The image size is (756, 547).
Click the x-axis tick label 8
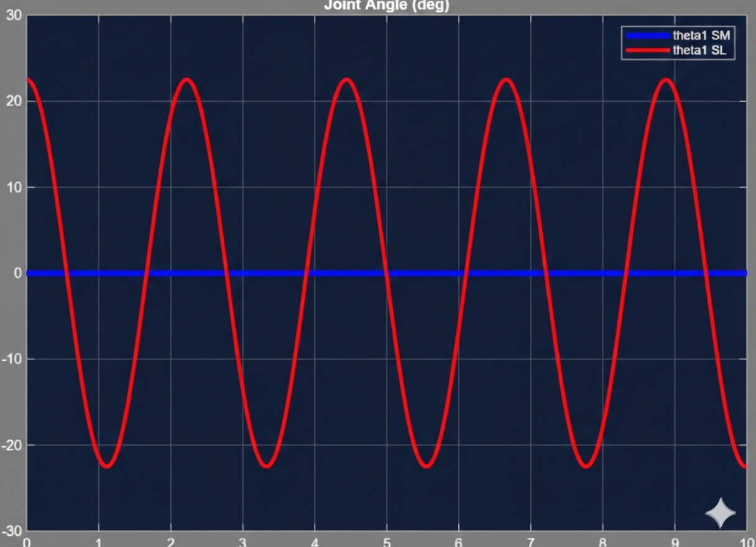pos(602,541)
